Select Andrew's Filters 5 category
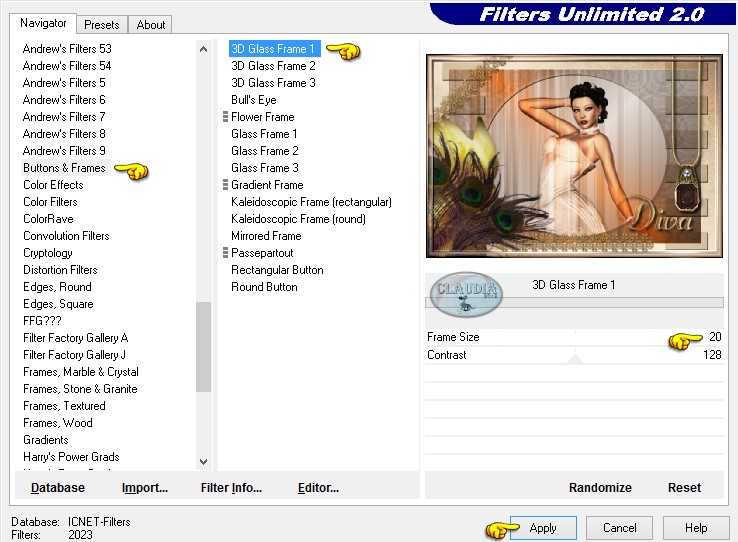 pyautogui.click(x=64, y=83)
